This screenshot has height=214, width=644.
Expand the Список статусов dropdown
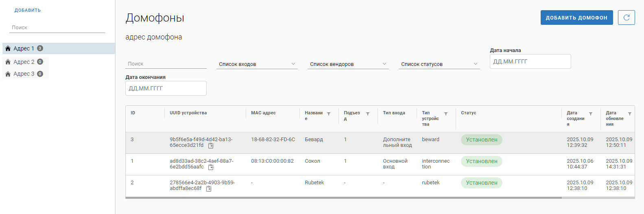click(439, 64)
